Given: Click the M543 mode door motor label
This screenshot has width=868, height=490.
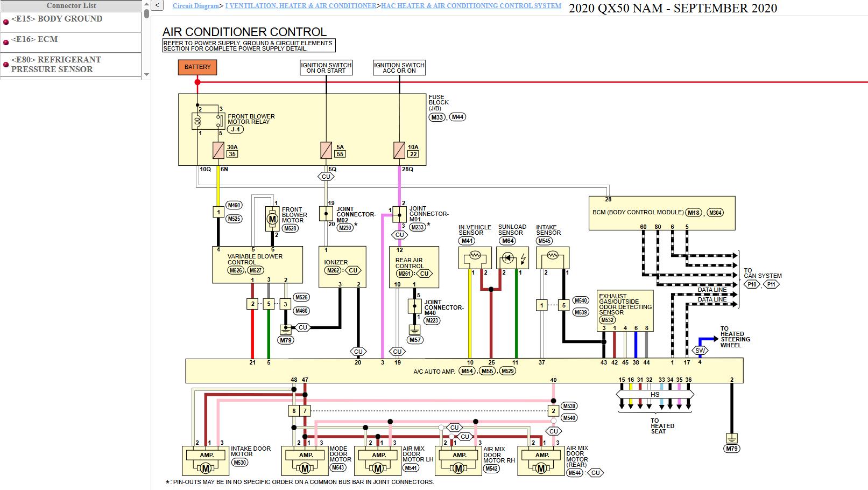Looking at the screenshot, I should pos(338,467).
